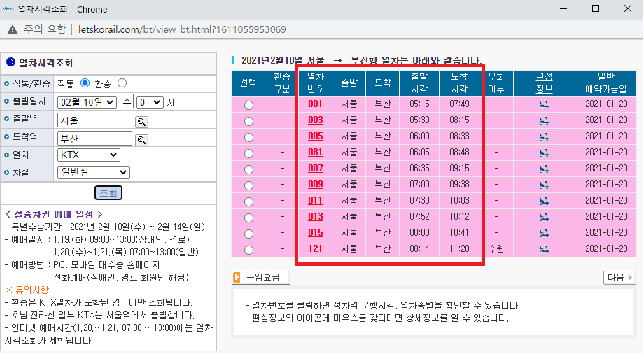
Task: Click the 운임요금 fare button
Action: point(261,278)
